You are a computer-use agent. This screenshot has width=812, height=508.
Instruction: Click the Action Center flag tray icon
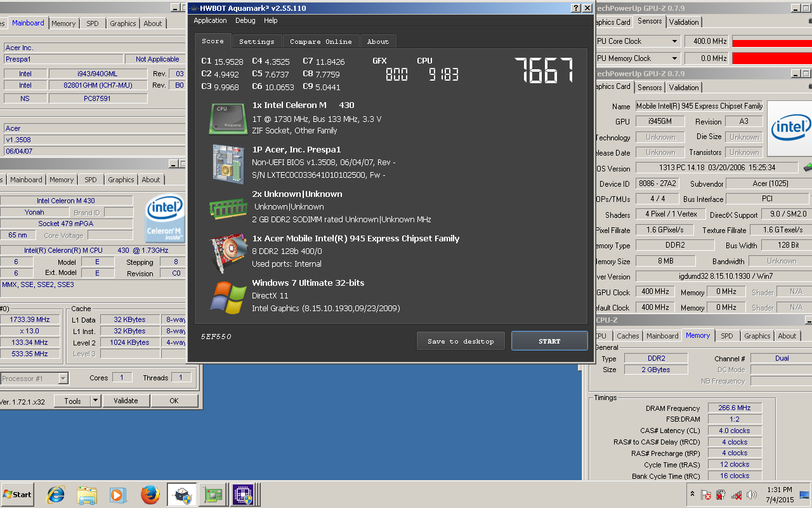click(x=706, y=495)
